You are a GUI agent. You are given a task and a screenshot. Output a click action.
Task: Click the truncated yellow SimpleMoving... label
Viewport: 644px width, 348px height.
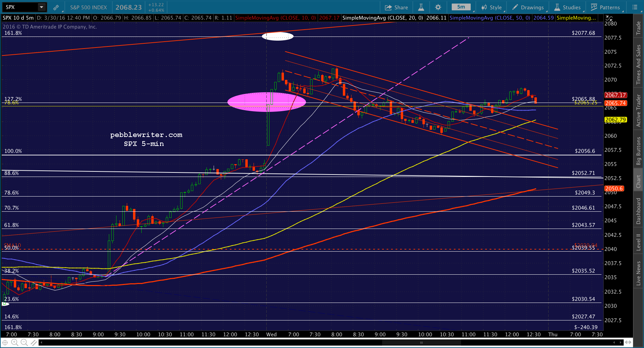click(576, 18)
